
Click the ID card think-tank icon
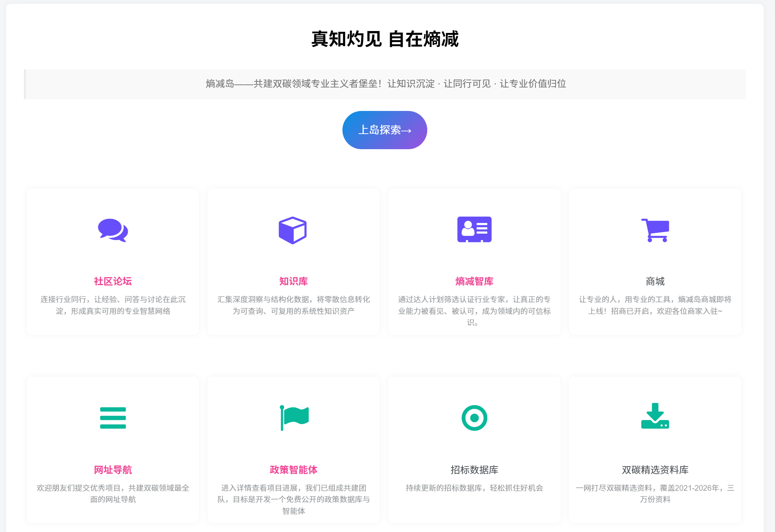(x=474, y=229)
